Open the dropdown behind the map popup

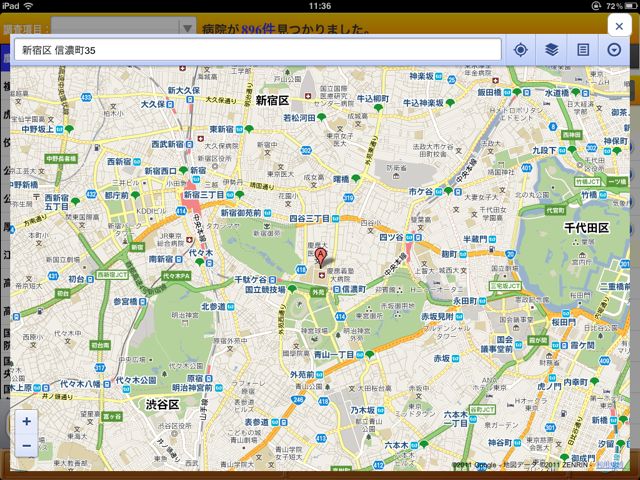123,28
